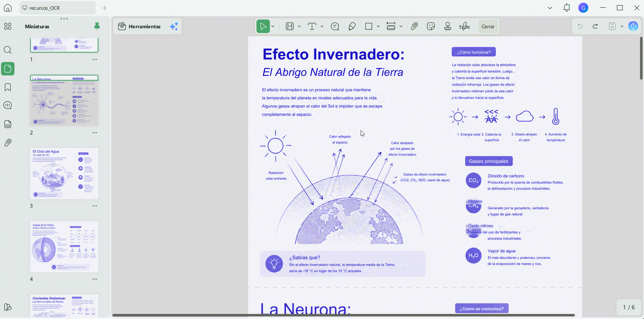The image size is (644, 319).
Task: Click the Cerrar button in the toolbar
Action: pyautogui.click(x=488, y=27)
